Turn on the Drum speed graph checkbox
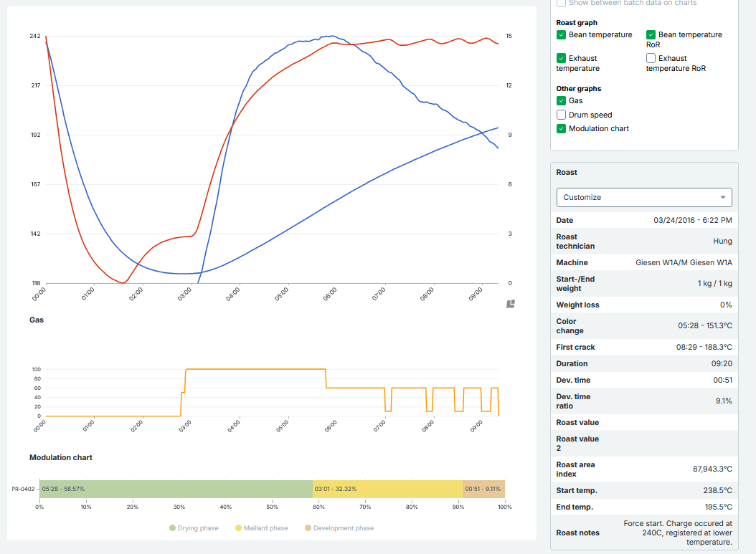Screen dimensions: 756x554 point(561,115)
